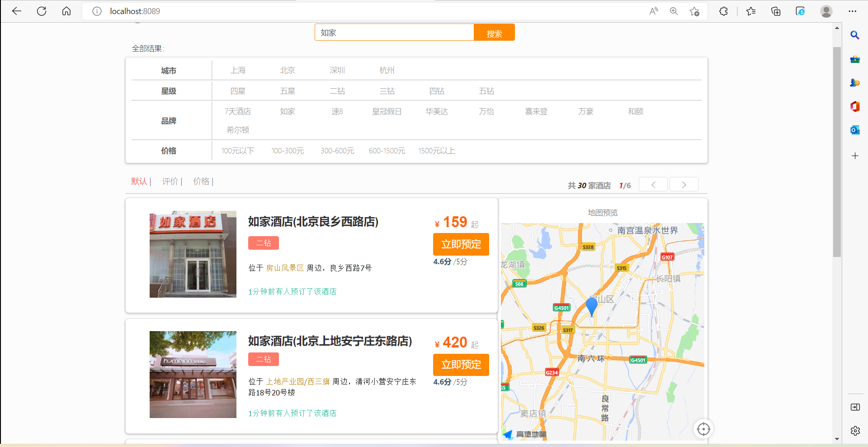Image resolution: width=868 pixels, height=447 pixels.
Task: Open the browser profile avatar
Action: click(x=826, y=11)
